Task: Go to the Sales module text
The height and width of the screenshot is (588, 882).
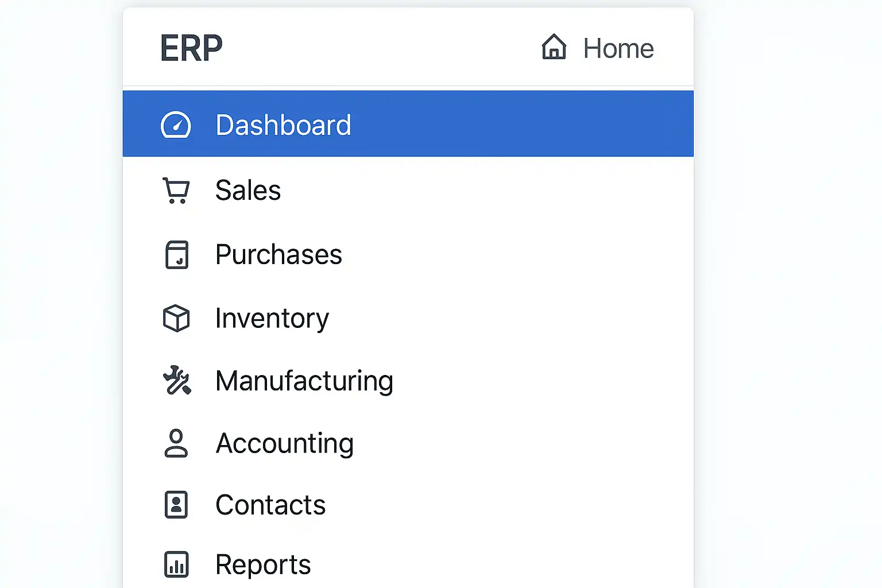Action: click(248, 191)
